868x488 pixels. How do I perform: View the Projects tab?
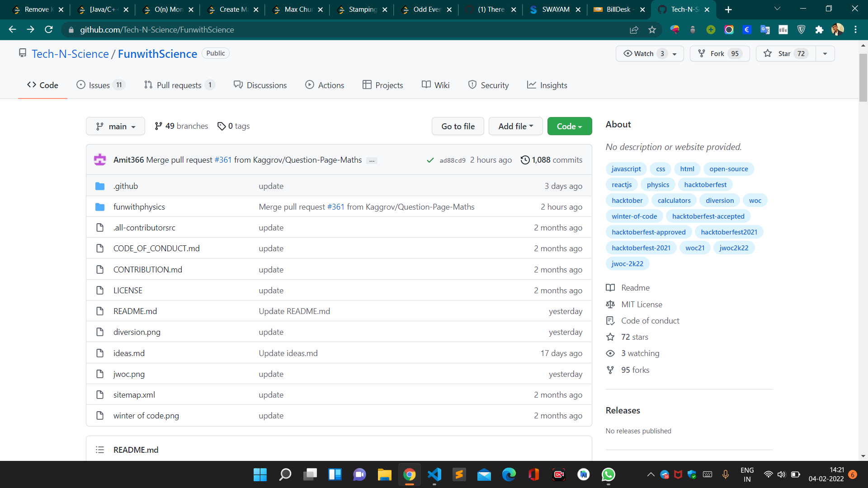click(382, 85)
